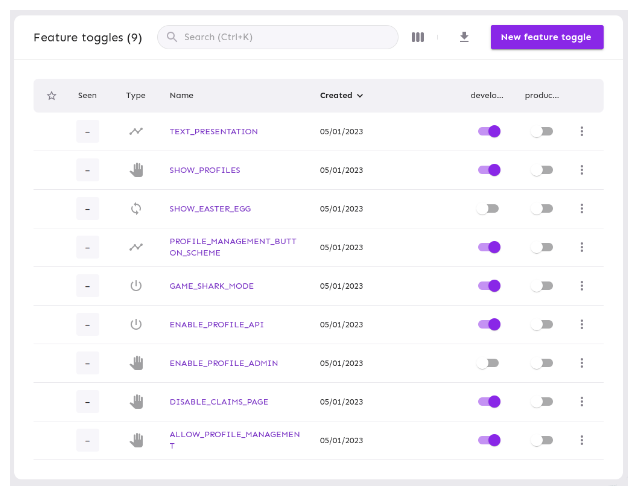
Task: Click hand type icon for DISABLE_CLAIMS_PAGE
Action: coord(136,402)
